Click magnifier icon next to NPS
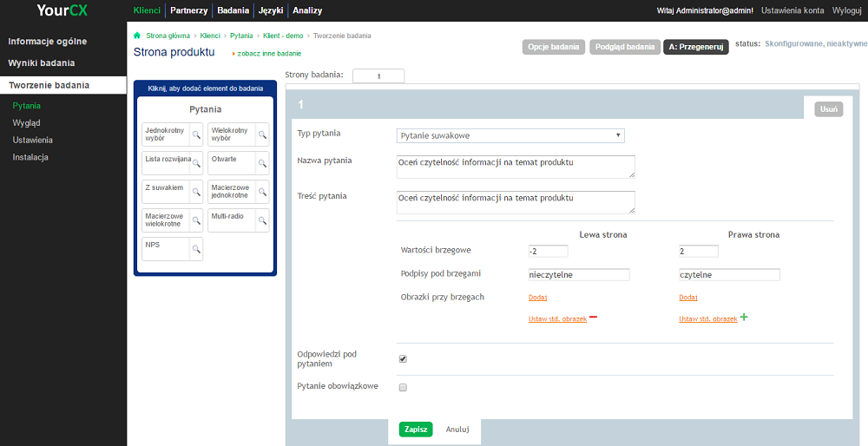Viewport: 868px width, 446px height. pyautogui.click(x=196, y=249)
